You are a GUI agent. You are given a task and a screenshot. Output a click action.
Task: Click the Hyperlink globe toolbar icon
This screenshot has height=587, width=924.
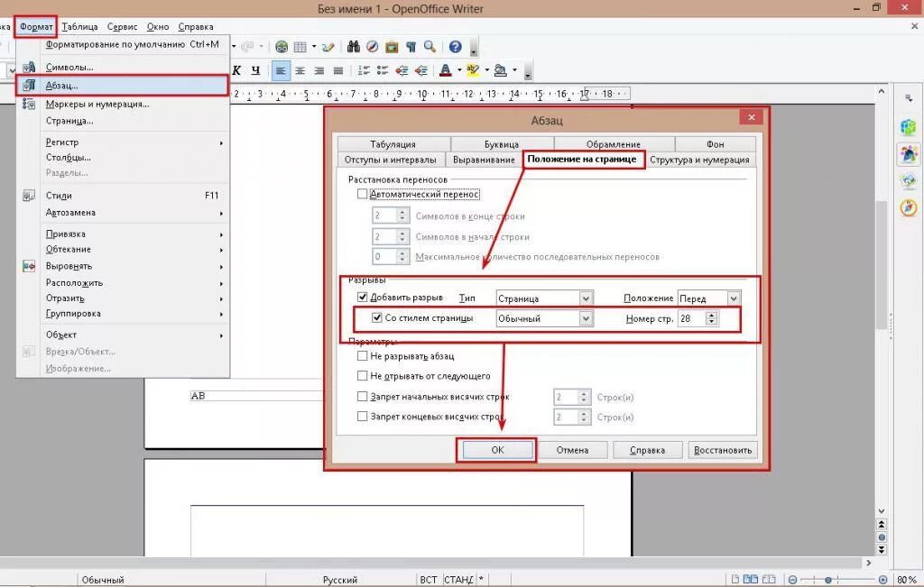pos(282,47)
